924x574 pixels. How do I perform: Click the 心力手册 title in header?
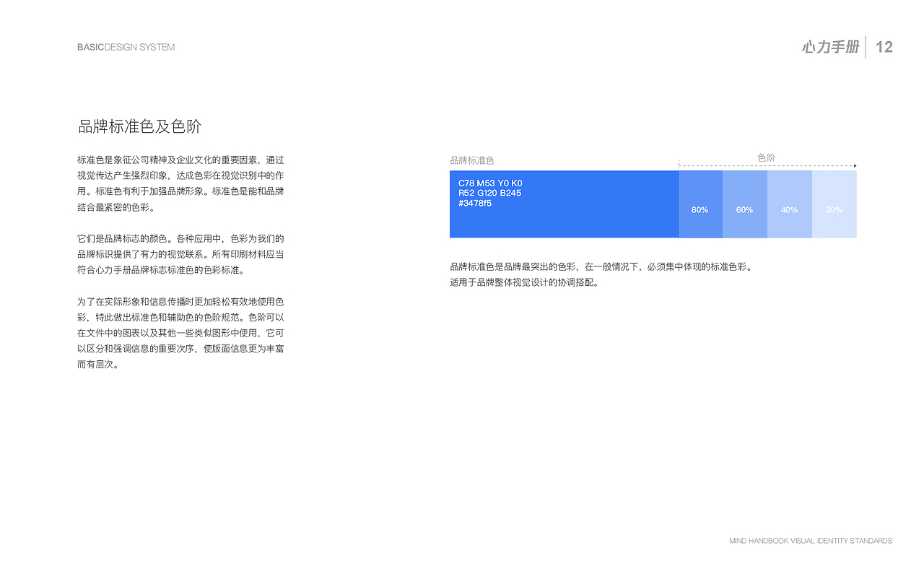[x=830, y=47]
